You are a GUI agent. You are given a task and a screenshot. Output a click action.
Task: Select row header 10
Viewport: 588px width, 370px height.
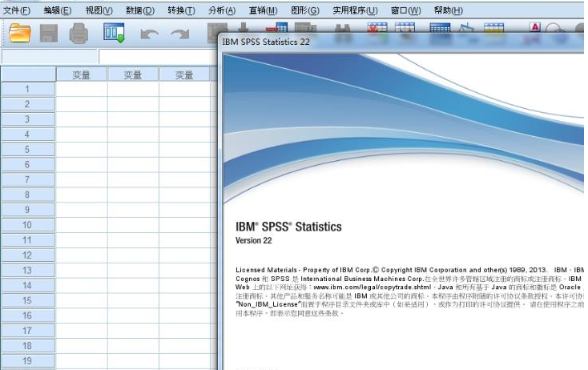click(x=28, y=225)
